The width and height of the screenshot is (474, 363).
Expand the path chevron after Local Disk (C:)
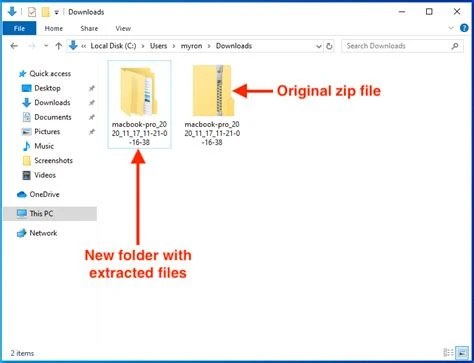[143, 46]
